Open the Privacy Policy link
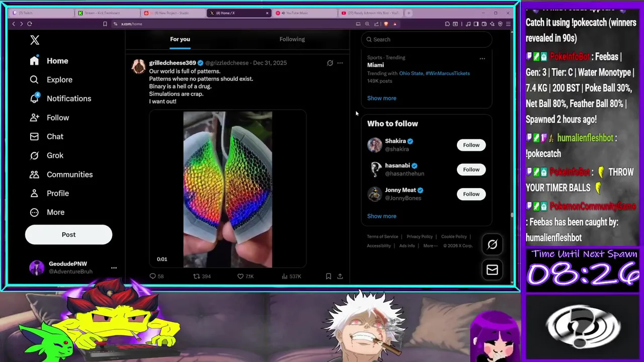The width and height of the screenshot is (644, 362). (420, 236)
